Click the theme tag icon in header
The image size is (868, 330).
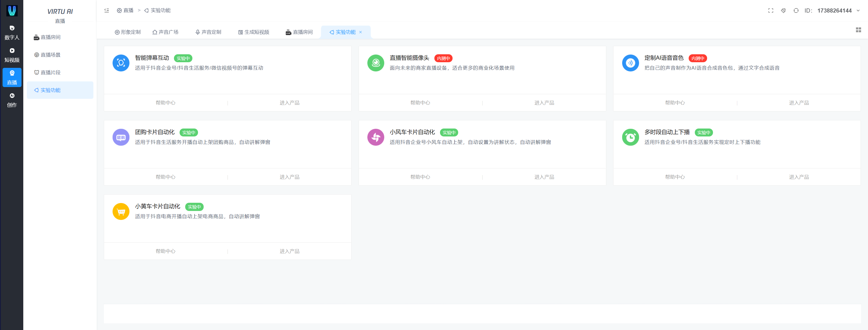783,10
